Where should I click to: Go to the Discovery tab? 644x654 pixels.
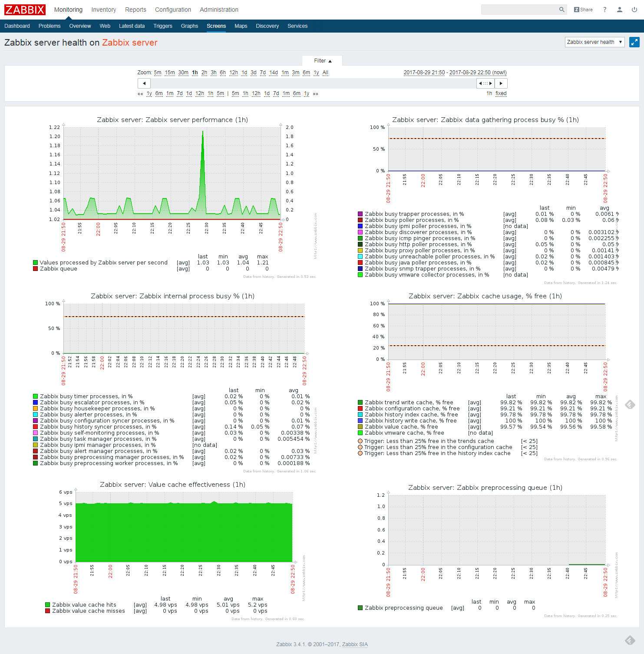267,26
